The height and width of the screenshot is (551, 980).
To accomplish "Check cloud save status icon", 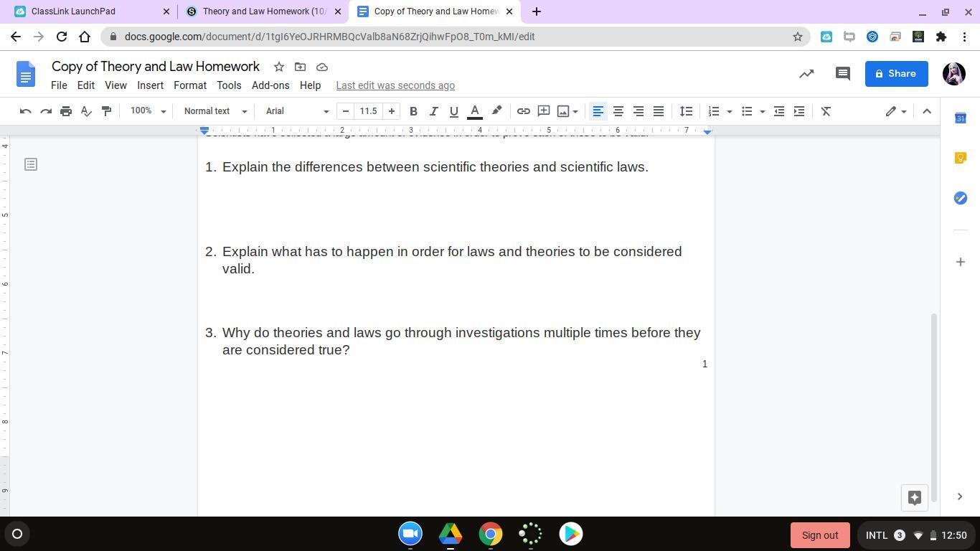I will coord(322,67).
